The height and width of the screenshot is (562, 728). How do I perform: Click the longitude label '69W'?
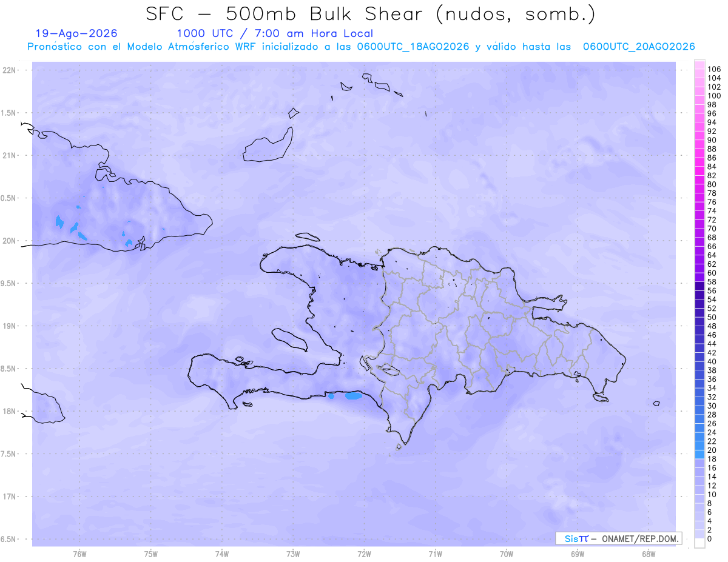pos(578,554)
